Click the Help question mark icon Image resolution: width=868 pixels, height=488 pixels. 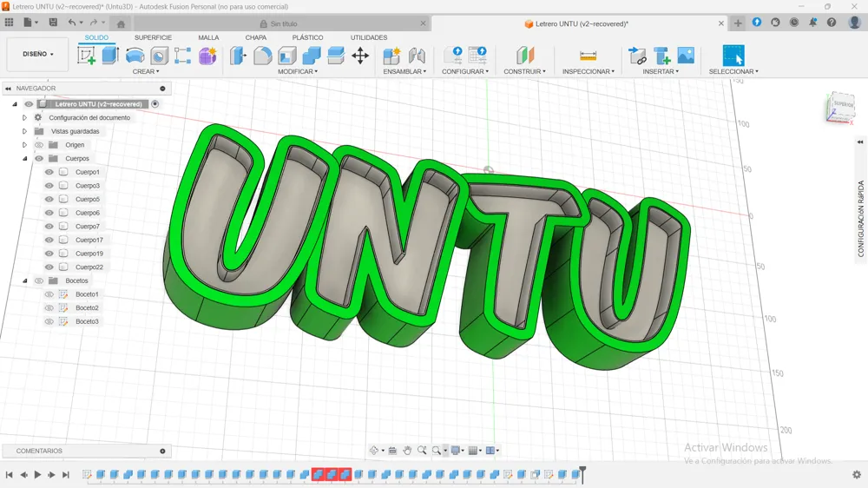point(832,23)
